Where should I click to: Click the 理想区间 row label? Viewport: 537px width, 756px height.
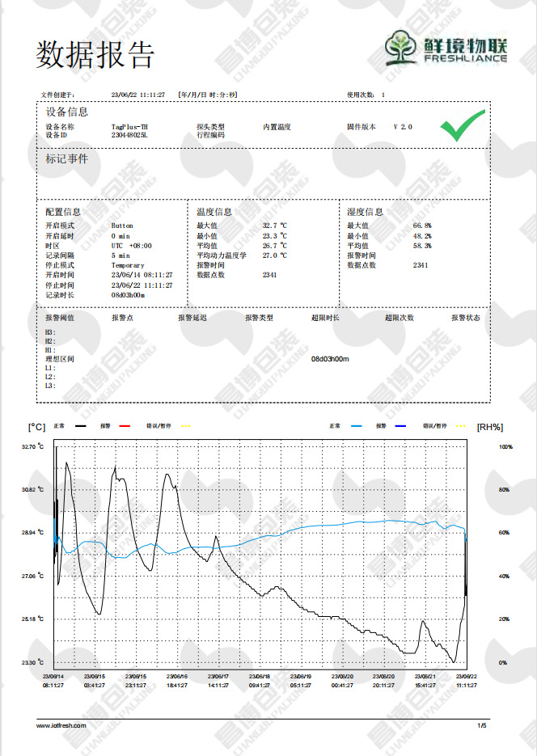[x=60, y=359]
